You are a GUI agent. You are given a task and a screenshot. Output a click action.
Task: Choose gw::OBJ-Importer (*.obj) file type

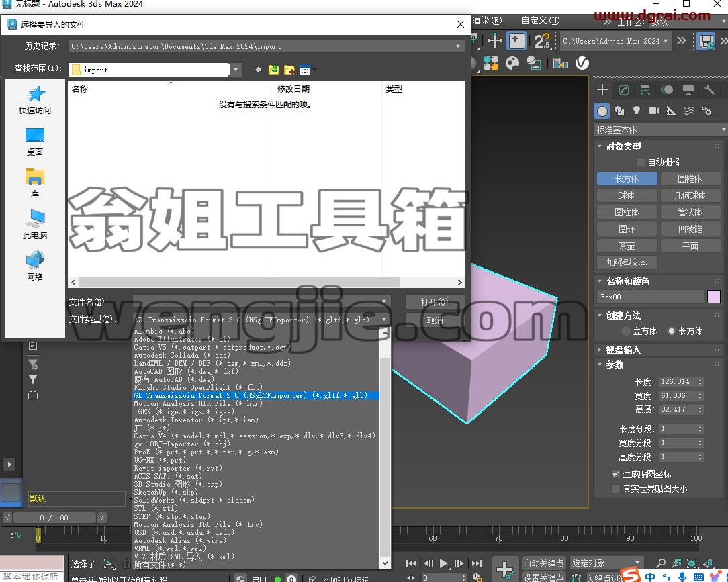pyautogui.click(x=182, y=444)
